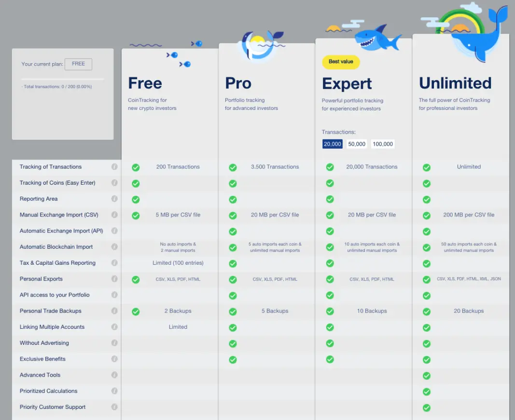The height and width of the screenshot is (420, 515).
Task: Click info icon beside Manual Exchange Import (CSV)
Action: coord(114,215)
